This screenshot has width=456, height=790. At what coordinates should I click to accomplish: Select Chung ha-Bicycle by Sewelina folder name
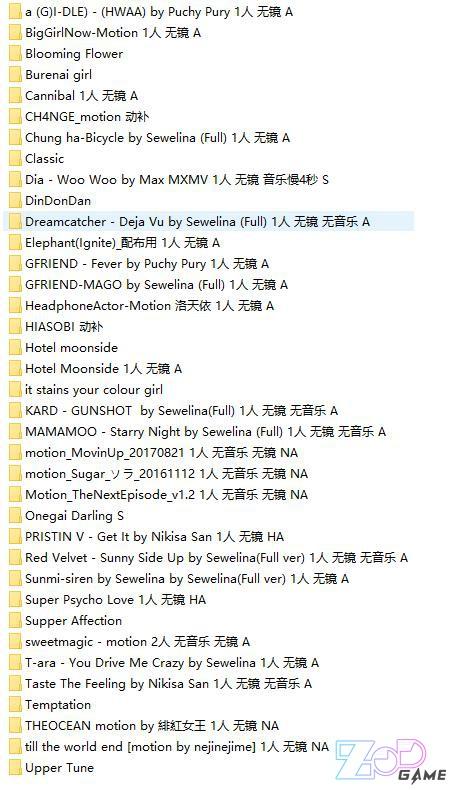[158, 138]
